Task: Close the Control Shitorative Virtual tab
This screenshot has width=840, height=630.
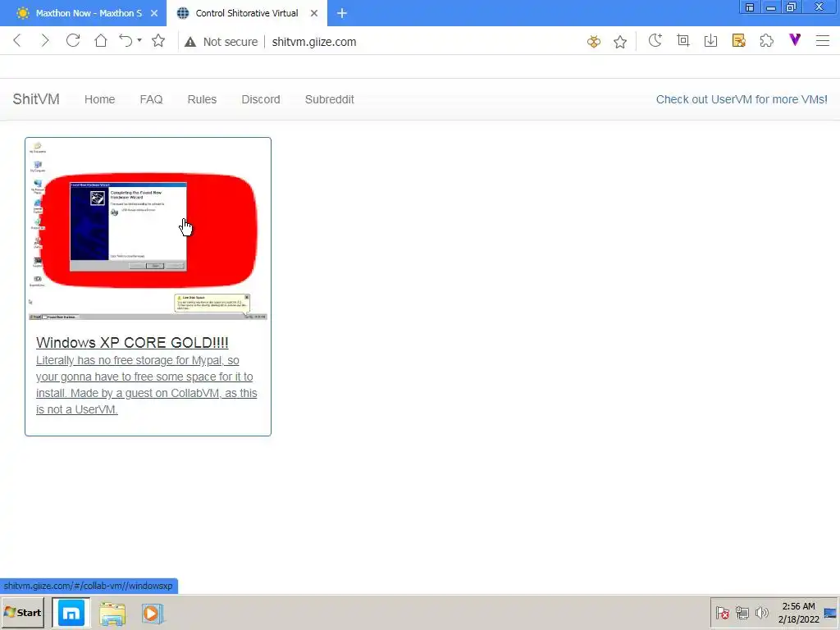Action: click(x=314, y=13)
